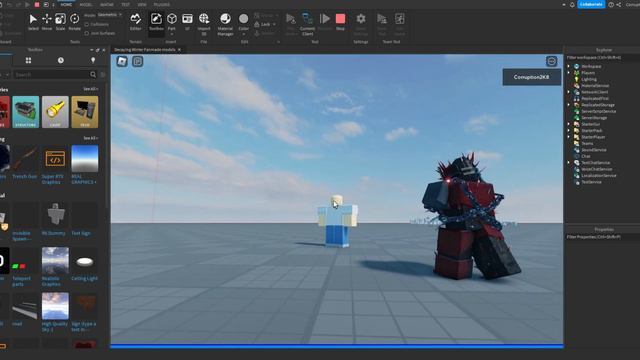
Task: Open Toolbox inventory grid tab
Action: click(28, 60)
